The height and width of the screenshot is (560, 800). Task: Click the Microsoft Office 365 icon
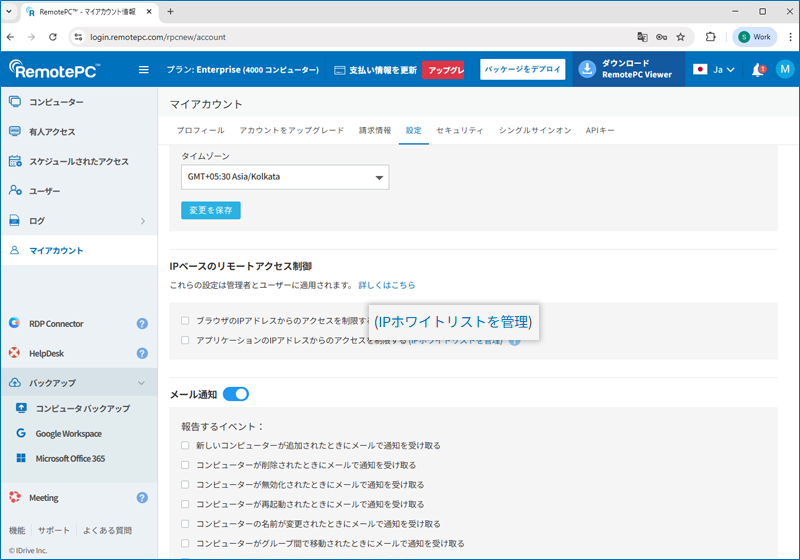pos(21,457)
